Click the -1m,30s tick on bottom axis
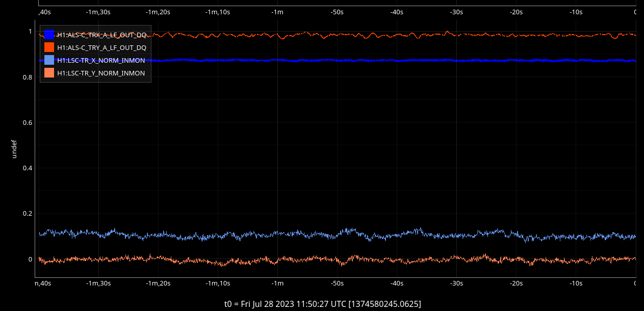This screenshot has width=644, height=311. pyautogui.click(x=98, y=283)
